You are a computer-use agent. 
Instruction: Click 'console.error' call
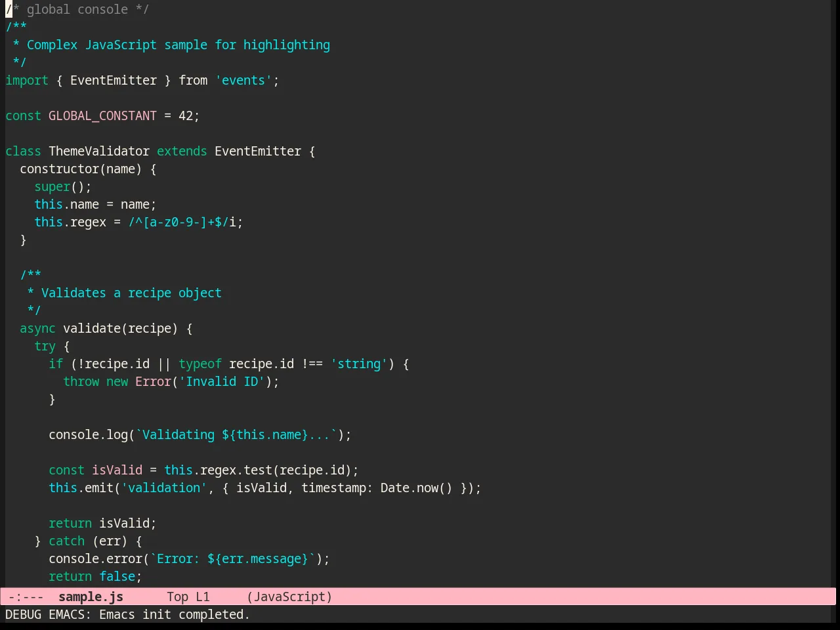tap(95, 558)
